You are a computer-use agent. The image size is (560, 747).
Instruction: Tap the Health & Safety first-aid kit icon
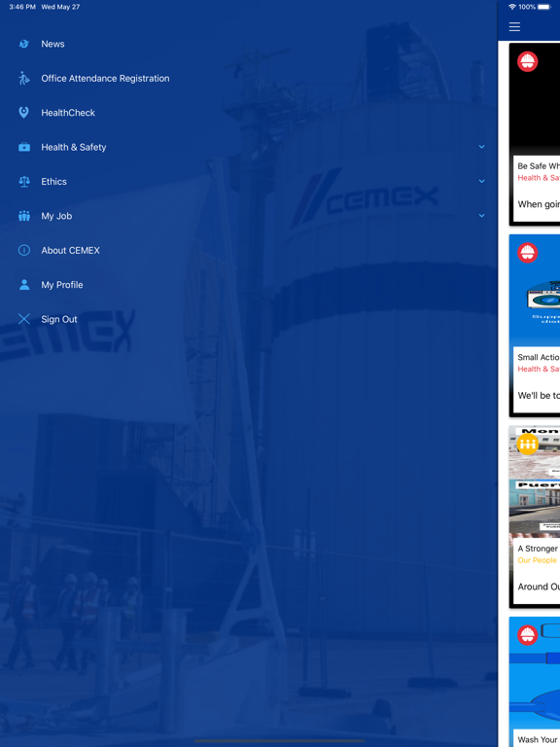(x=23, y=147)
